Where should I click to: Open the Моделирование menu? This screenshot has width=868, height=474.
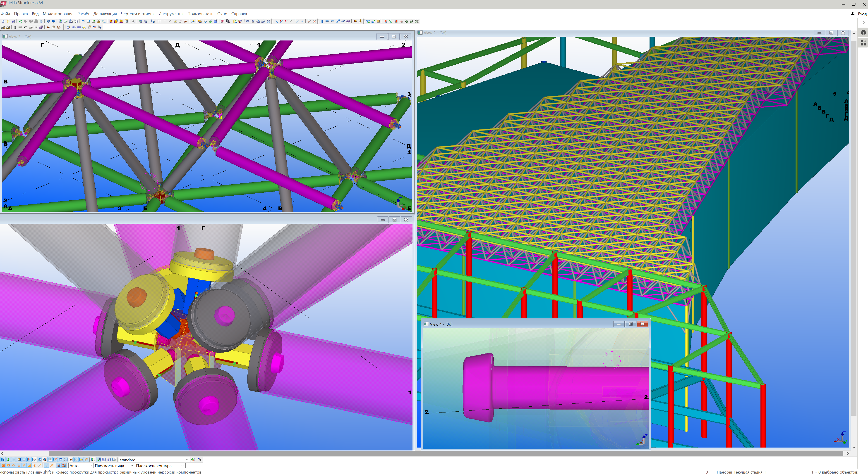point(58,14)
